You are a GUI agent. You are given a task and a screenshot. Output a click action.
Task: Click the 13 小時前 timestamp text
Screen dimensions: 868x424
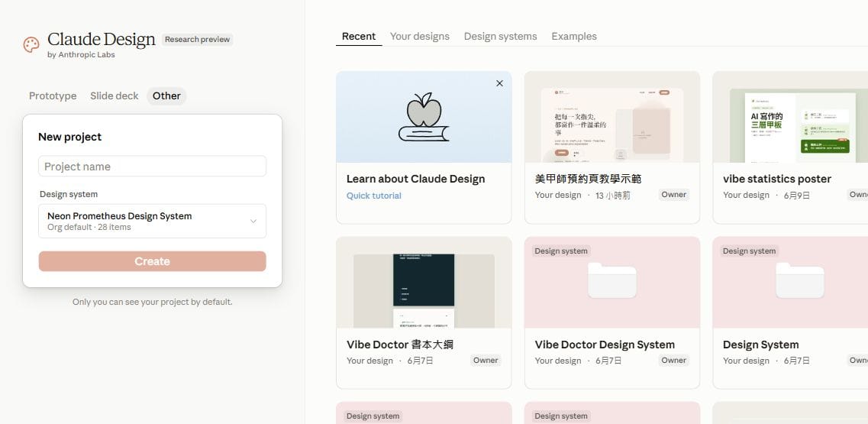pos(613,195)
